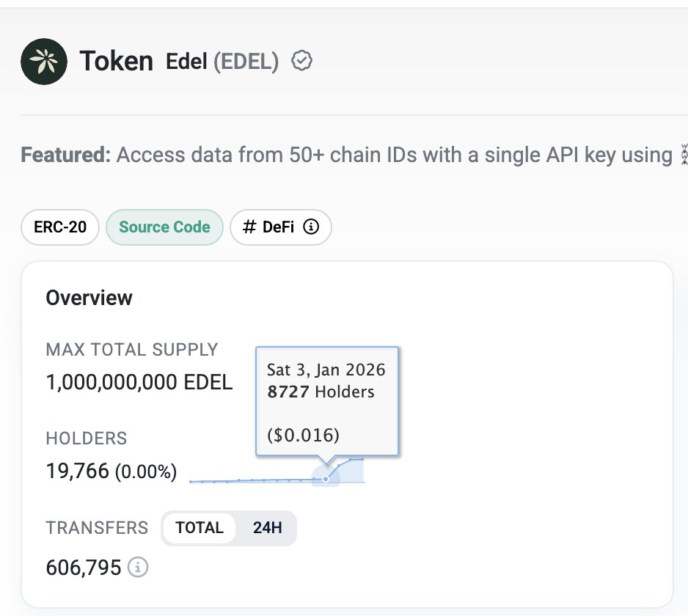The width and height of the screenshot is (688, 616).
Task: Select the TOTAL transfers option
Action: tap(200, 528)
